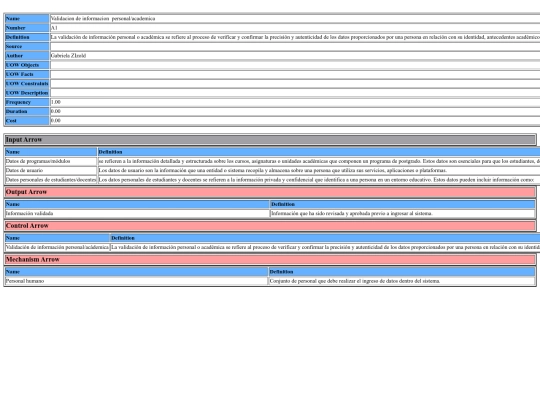This screenshot has width=540, height=405.
Task: Click the Definition column header under Input Arrow
Action: click(319, 152)
